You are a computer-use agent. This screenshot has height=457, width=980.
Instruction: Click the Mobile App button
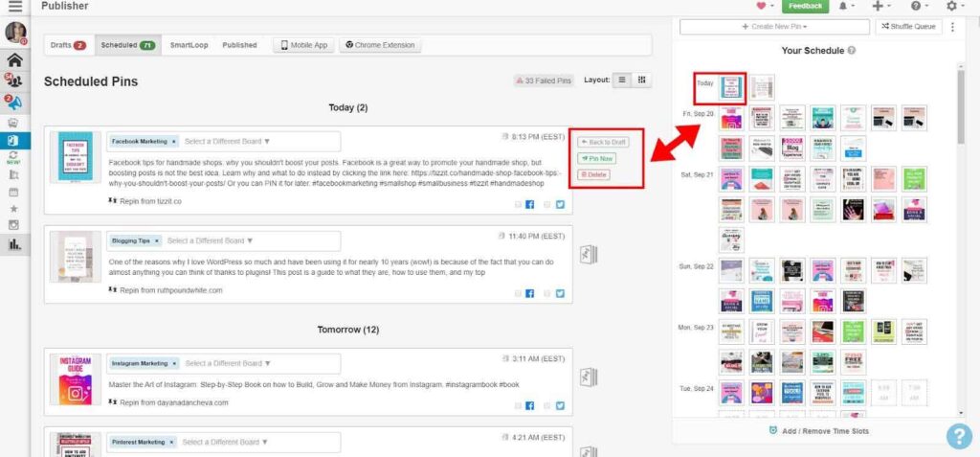[x=303, y=45]
